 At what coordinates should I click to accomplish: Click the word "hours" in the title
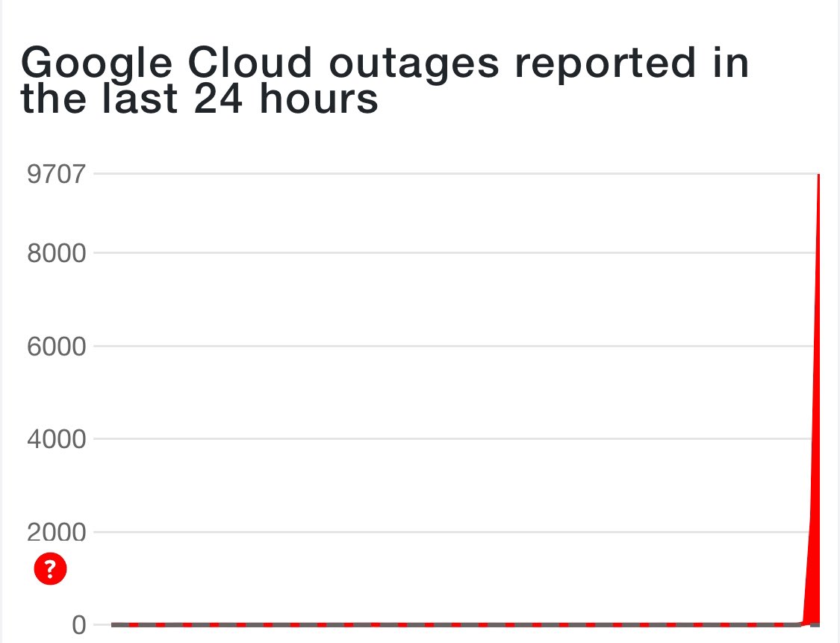click(320, 99)
